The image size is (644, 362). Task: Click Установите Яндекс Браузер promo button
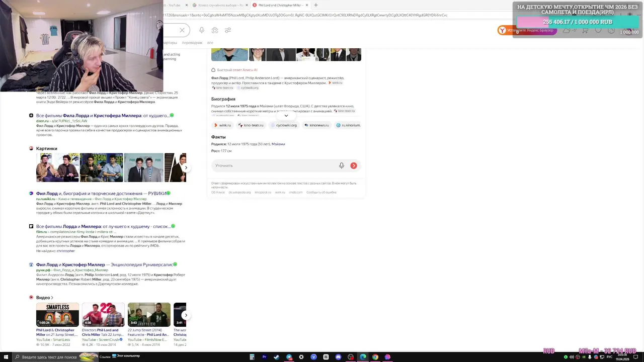(526, 30)
